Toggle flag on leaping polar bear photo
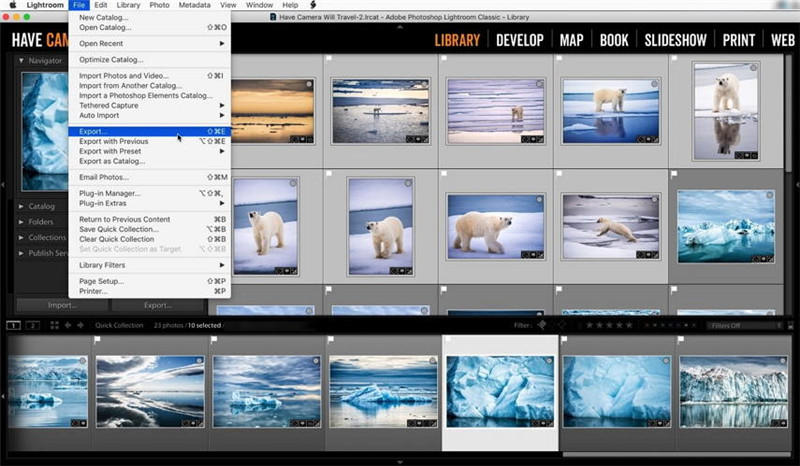The image size is (800, 466). point(561,174)
